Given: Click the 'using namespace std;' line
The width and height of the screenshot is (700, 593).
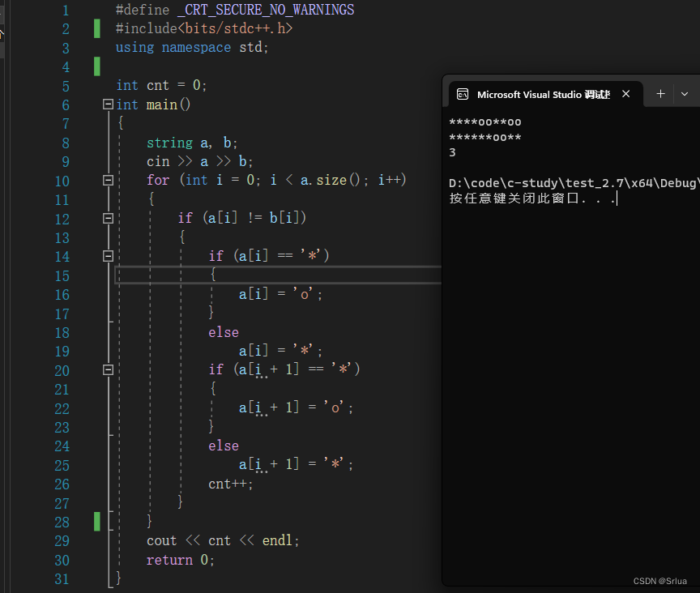Looking at the screenshot, I should [192, 47].
